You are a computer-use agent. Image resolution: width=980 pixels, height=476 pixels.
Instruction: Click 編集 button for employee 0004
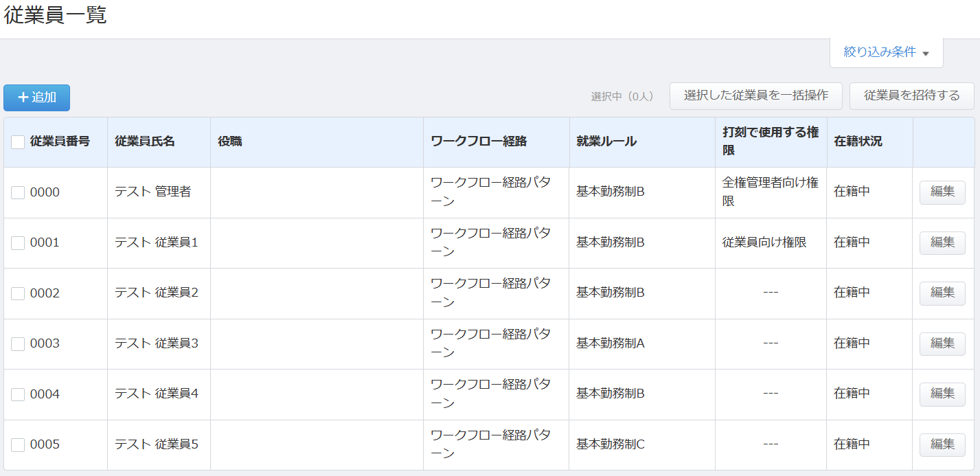[x=942, y=394]
